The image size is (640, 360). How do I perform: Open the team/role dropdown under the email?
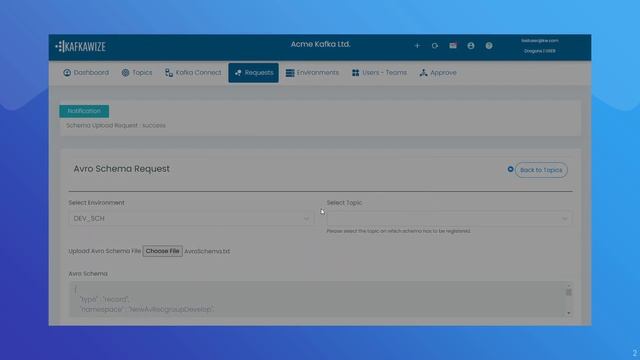540,51
